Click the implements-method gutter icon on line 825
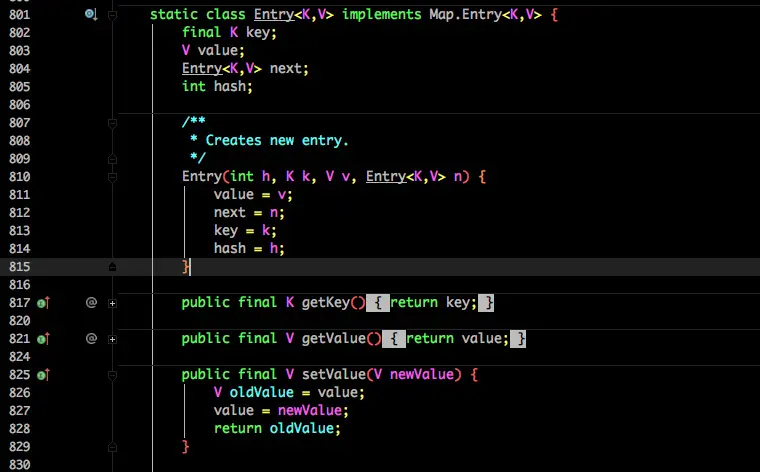The height and width of the screenshot is (472, 760). point(43,375)
